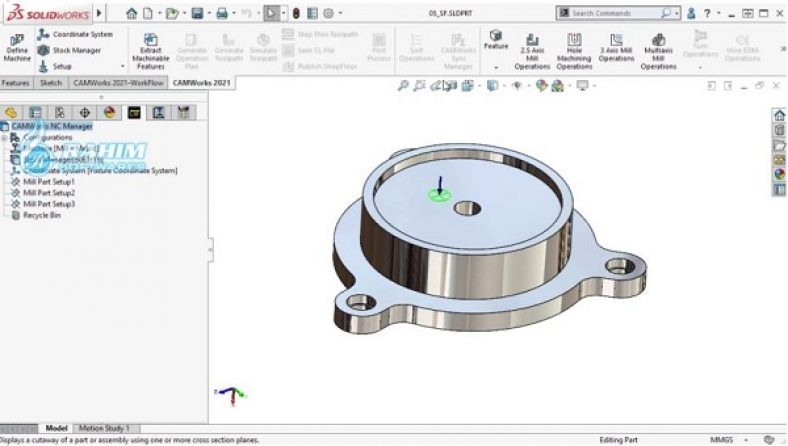Select the Recycle Bin tree item
788x446 pixels.
click(x=41, y=214)
